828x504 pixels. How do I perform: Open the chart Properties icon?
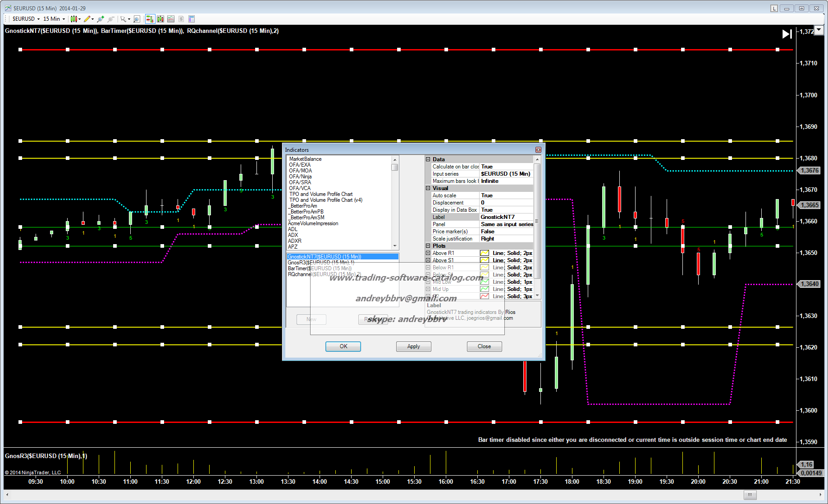(x=192, y=19)
